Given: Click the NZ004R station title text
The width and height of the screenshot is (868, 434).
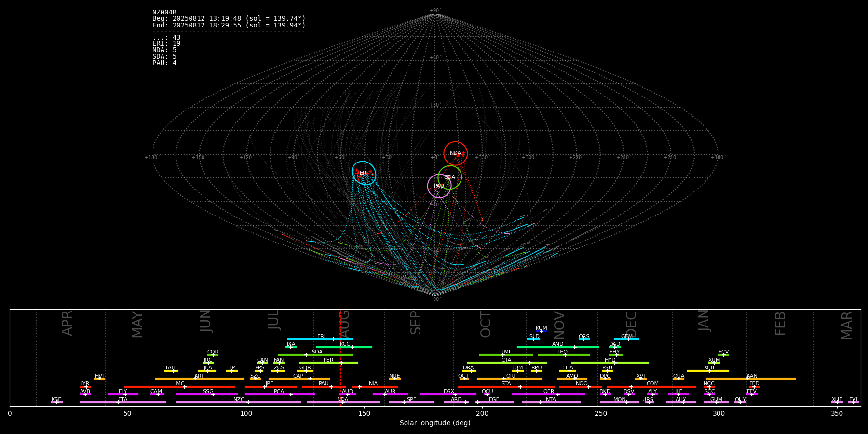Looking at the screenshot, I should pyautogui.click(x=164, y=13).
